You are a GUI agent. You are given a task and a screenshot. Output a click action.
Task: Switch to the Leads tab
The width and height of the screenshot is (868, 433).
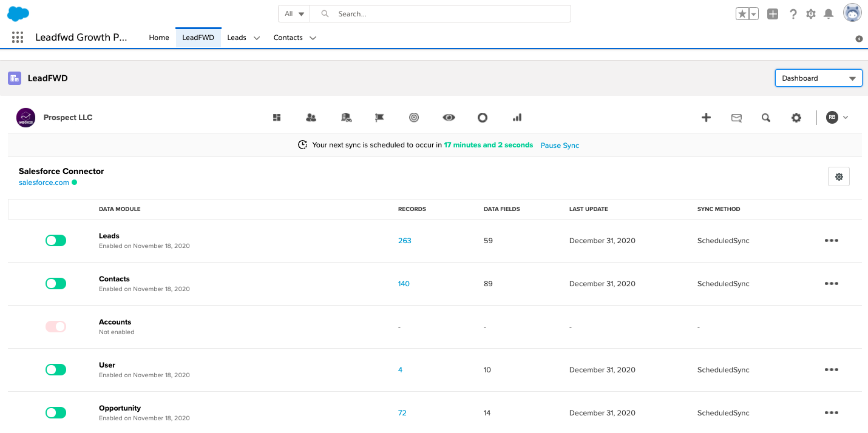pyautogui.click(x=237, y=38)
